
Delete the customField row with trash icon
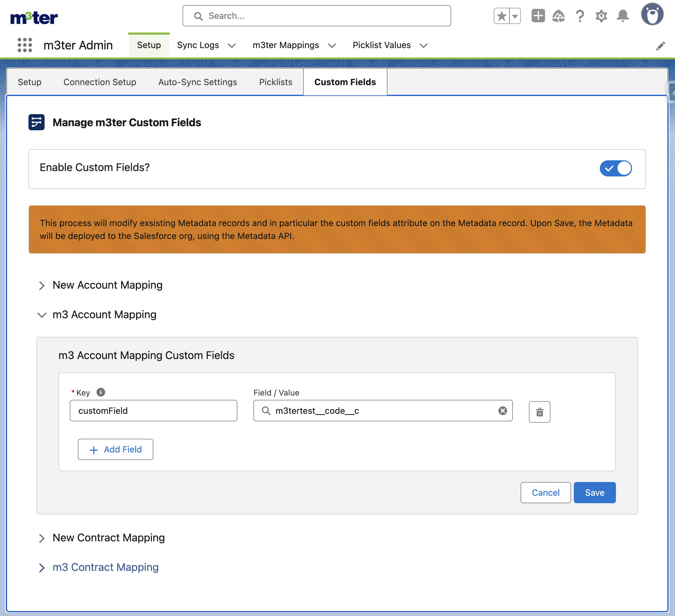click(x=539, y=412)
